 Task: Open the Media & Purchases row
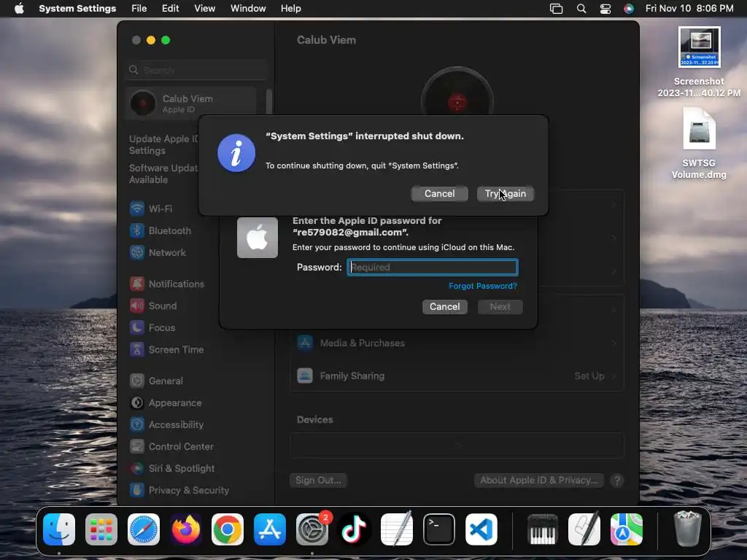click(457, 343)
